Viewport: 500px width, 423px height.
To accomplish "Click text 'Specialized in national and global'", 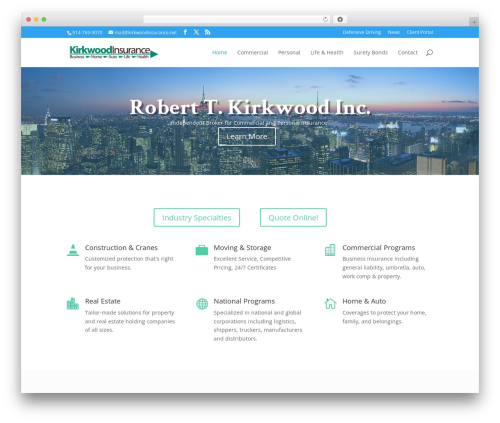I will click(x=257, y=313).
